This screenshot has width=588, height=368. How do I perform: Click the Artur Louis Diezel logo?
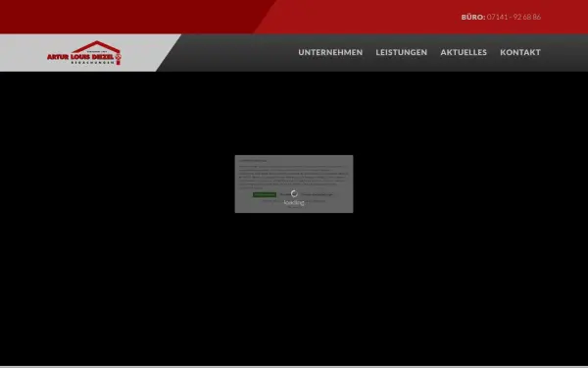[x=84, y=53]
